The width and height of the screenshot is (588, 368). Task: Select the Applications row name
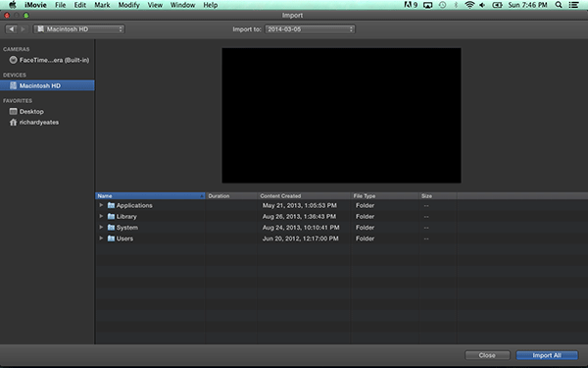click(x=134, y=205)
